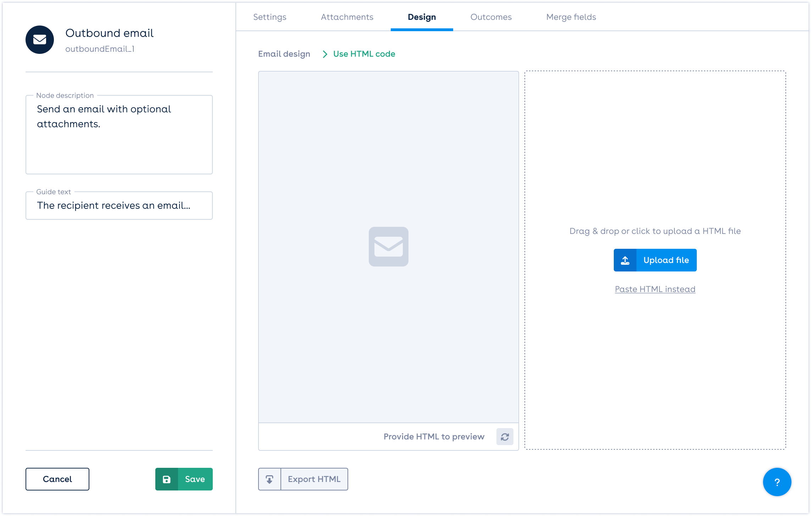The width and height of the screenshot is (812, 516).
Task: Switch to the Settings tab
Action: pyautogui.click(x=269, y=17)
